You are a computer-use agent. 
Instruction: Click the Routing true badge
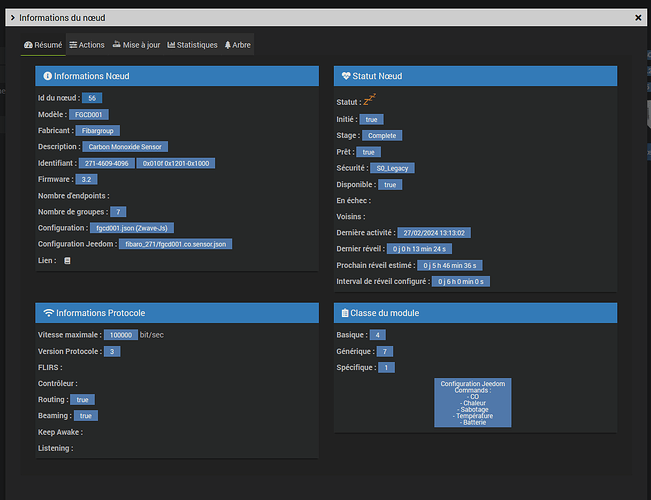pos(83,400)
